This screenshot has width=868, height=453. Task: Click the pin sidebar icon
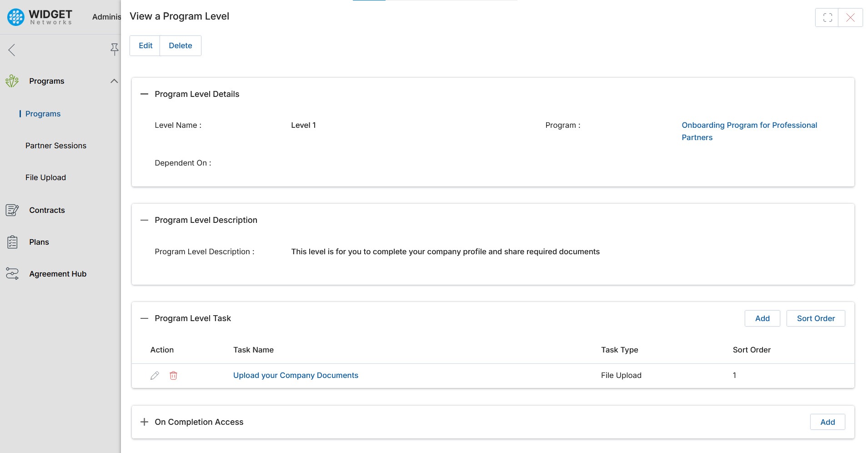click(114, 49)
